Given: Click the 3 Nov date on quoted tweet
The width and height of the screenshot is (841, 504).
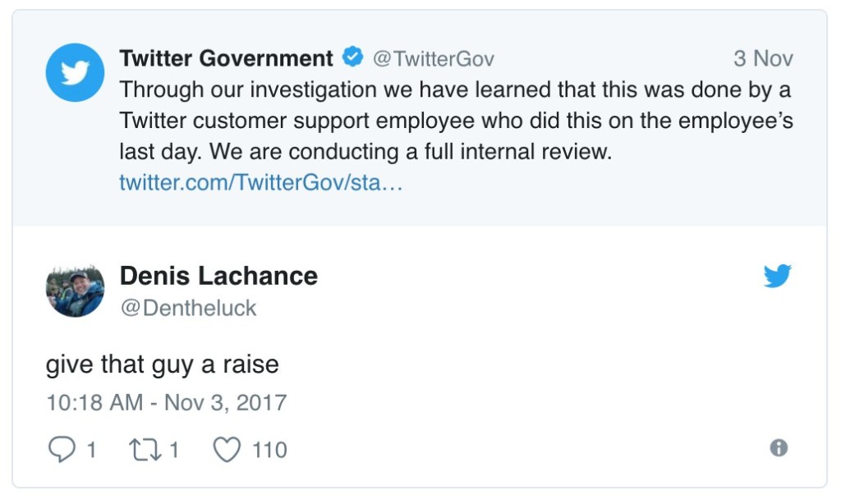Looking at the screenshot, I should pos(763,59).
